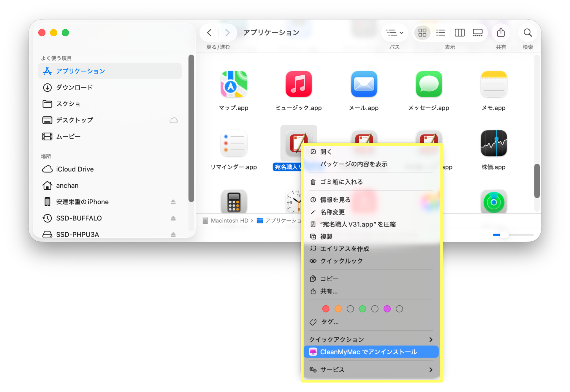Select the Reminders (リマインダー) app icon
Image resolution: width=570 pixels, height=392 pixels.
tap(234, 143)
